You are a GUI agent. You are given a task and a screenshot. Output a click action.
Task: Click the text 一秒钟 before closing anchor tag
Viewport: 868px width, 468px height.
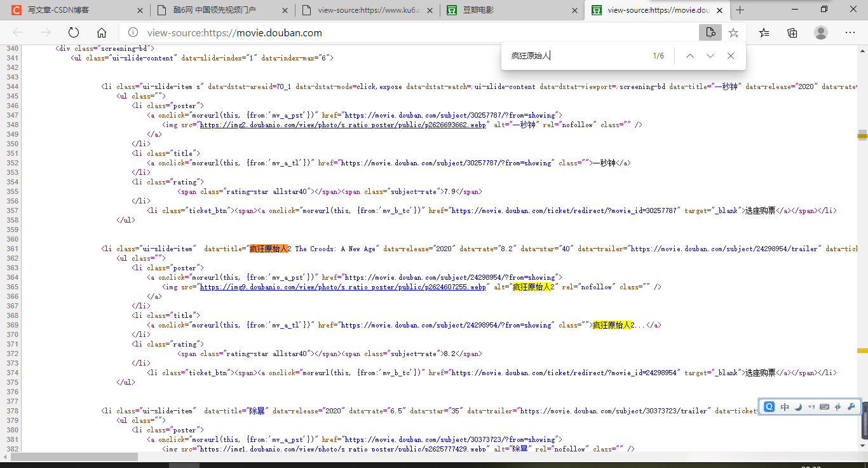[604, 163]
